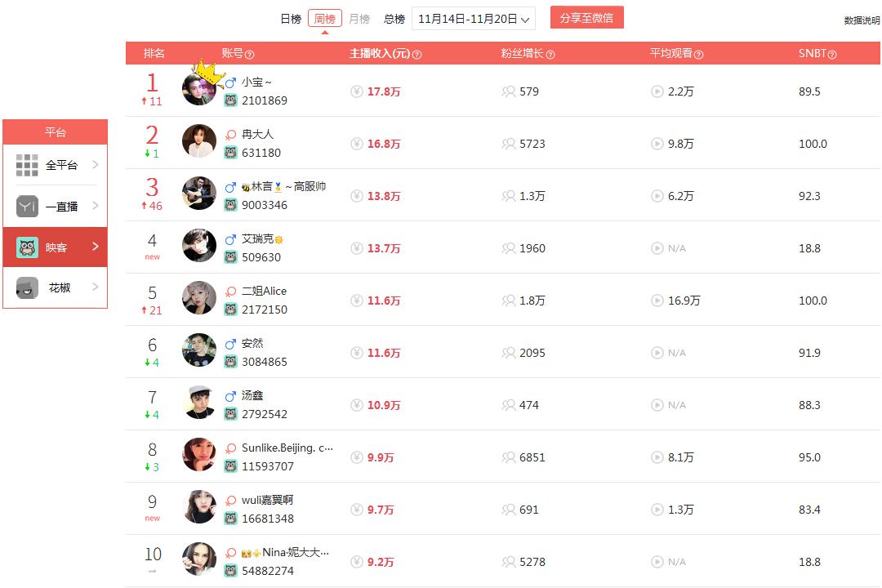Switch to the 日榜 tab
The height and width of the screenshot is (588, 882).
coord(291,19)
